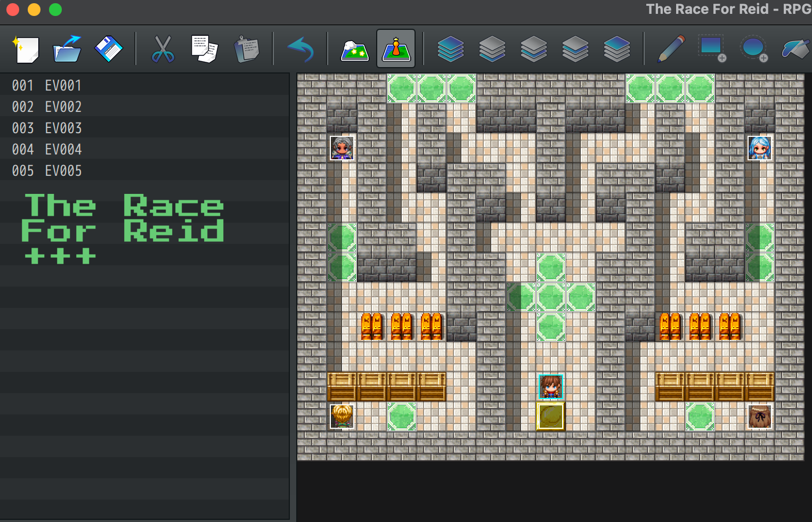Image resolution: width=812 pixels, height=522 pixels.
Task: Select the brown sack event on the map
Action: (760, 417)
